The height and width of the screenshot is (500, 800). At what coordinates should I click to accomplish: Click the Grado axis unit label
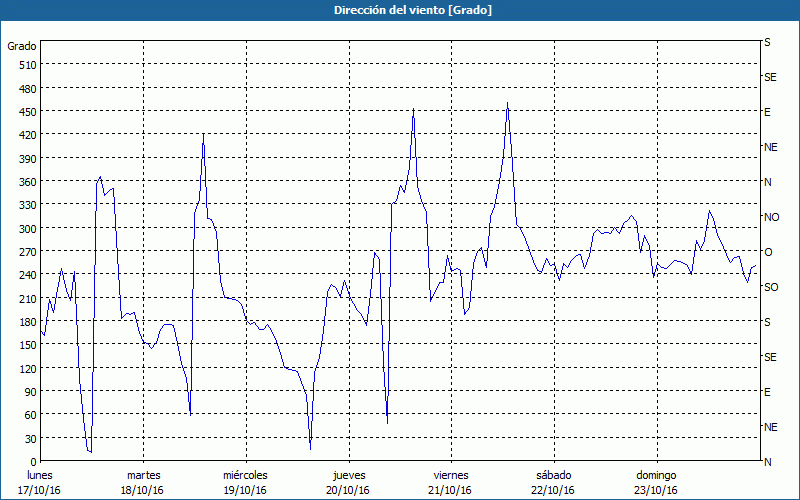(x=22, y=46)
